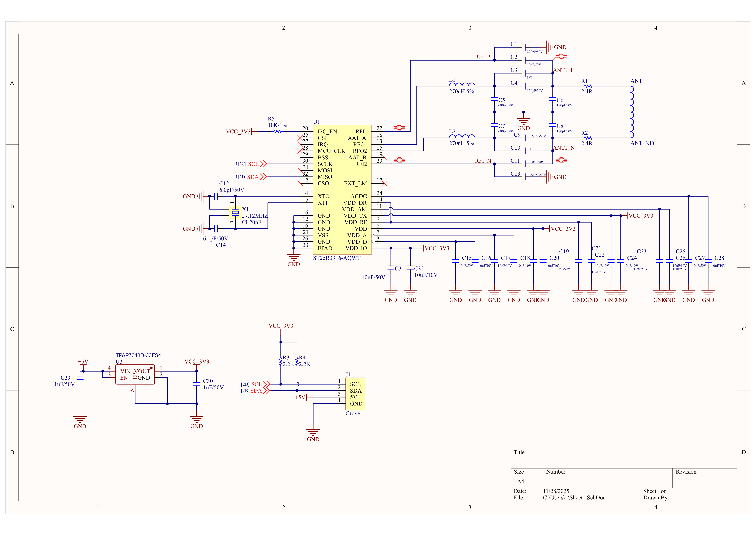
Task: Select the SCL port beside U1 pin 30
Action: 262,164
